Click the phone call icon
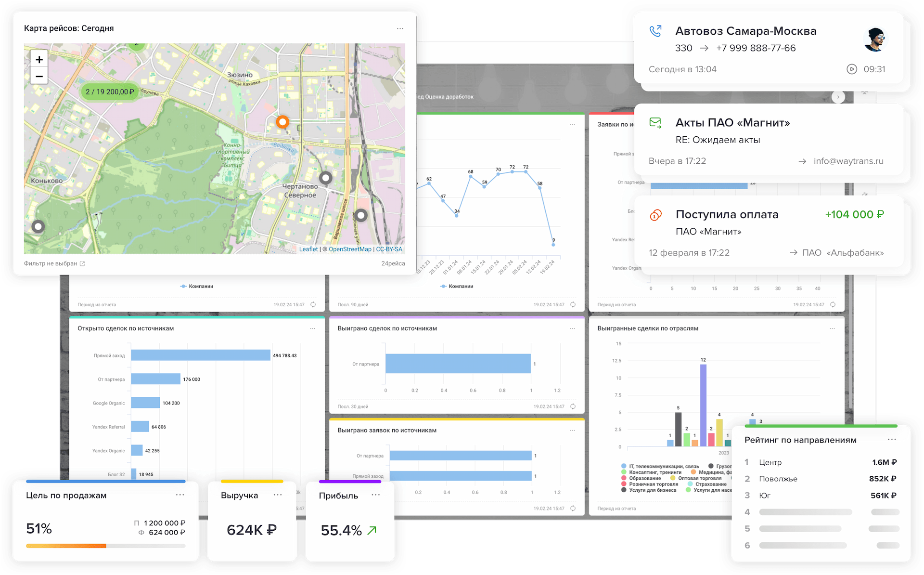Viewport: 924px width, 575px height. pyautogui.click(x=655, y=31)
